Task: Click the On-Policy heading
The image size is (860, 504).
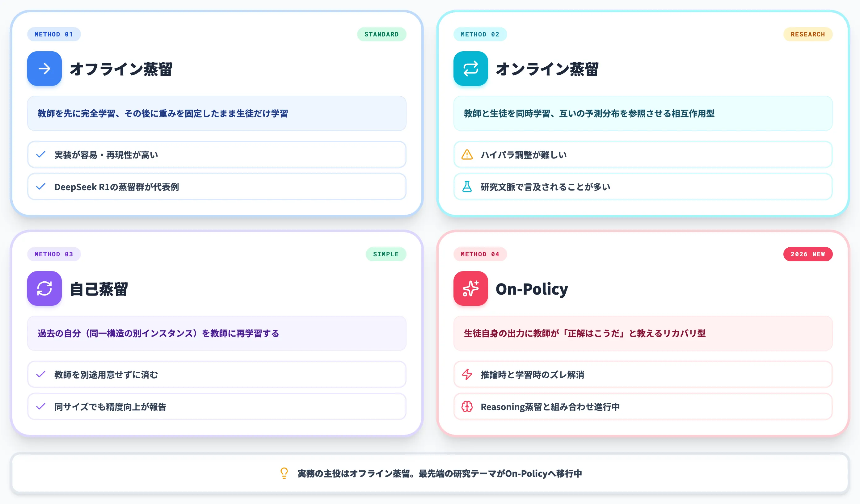Action: pos(532,289)
